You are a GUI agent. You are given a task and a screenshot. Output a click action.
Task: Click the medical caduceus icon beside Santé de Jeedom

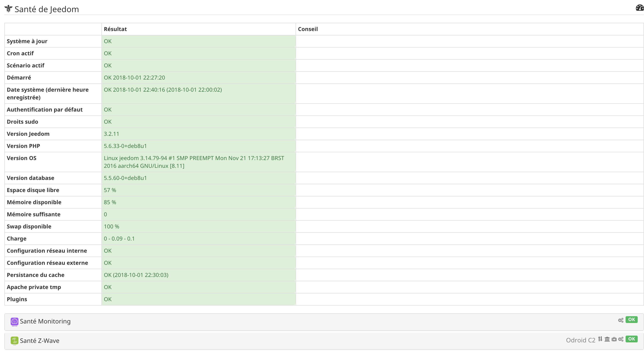[8, 9]
